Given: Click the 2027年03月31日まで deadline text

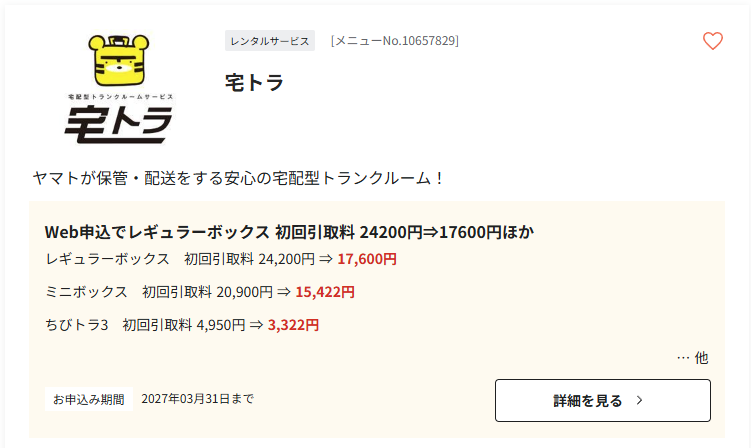Looking at the screenshot, I should (197, 399).
